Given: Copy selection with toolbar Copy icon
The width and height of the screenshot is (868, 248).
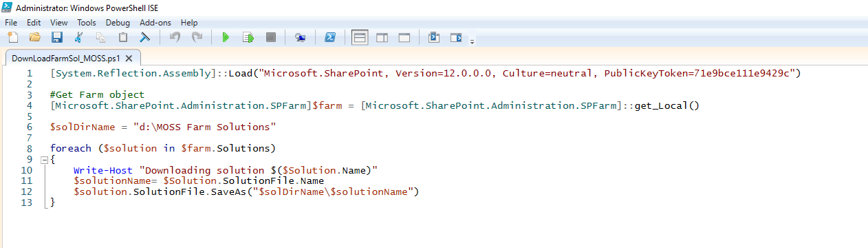Looking at the screenshot, I should point(101,37).
